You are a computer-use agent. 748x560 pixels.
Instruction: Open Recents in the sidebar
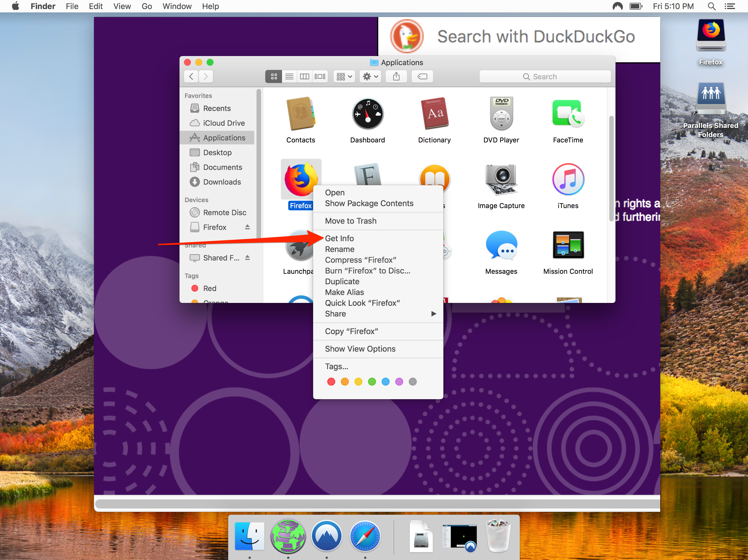coord(217,108)
